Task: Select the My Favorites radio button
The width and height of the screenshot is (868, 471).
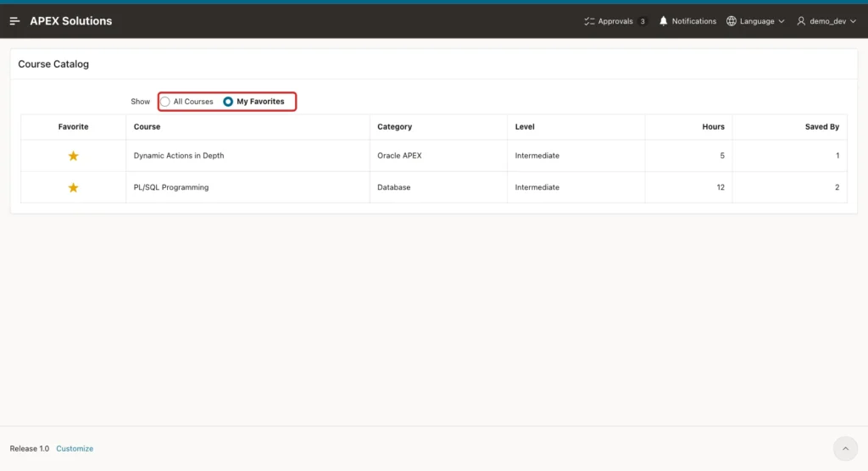Action: tap(228, 102)
